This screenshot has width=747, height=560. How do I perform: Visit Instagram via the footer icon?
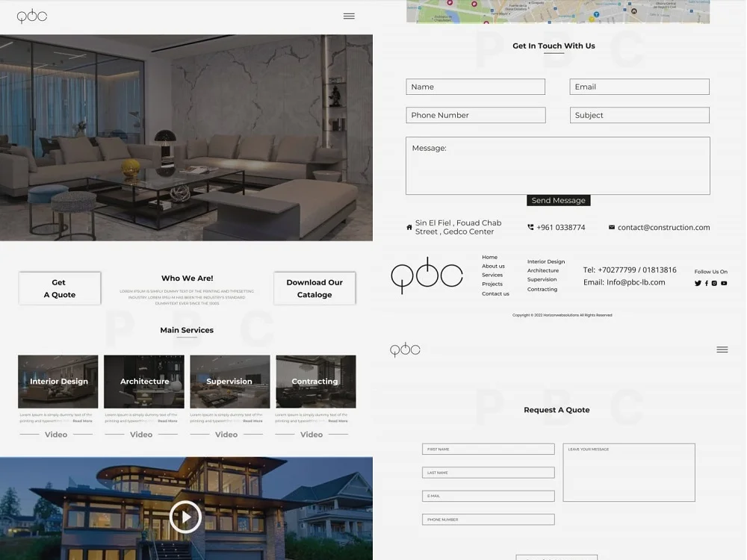pyautogui.click(x=715, y=284)
